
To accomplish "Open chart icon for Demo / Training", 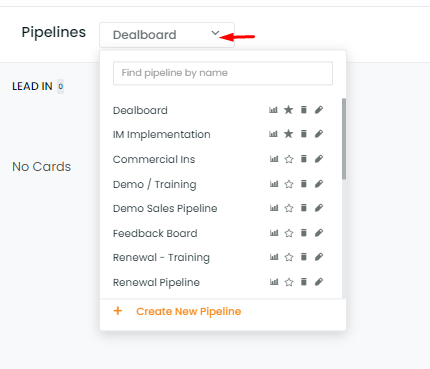I will click(x=274, y=184).
